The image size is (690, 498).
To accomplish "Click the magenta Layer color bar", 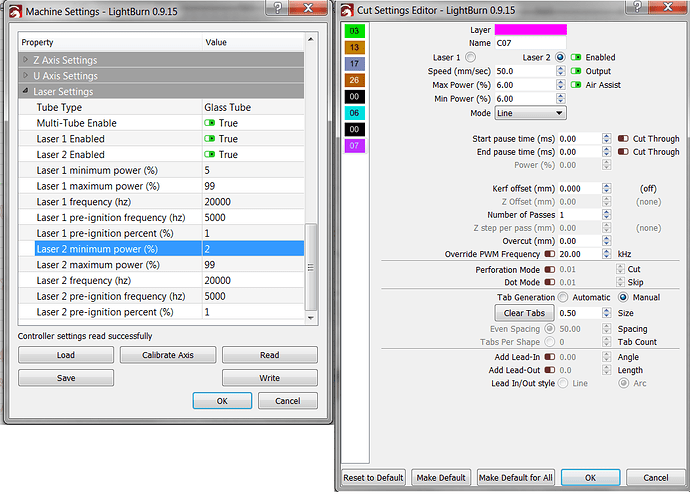I will [x=531, y=29].
